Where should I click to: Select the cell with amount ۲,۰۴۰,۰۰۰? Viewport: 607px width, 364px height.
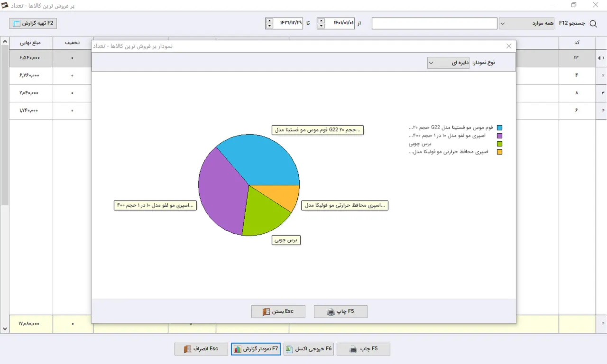pyautogui.click(x=31, y=93)
